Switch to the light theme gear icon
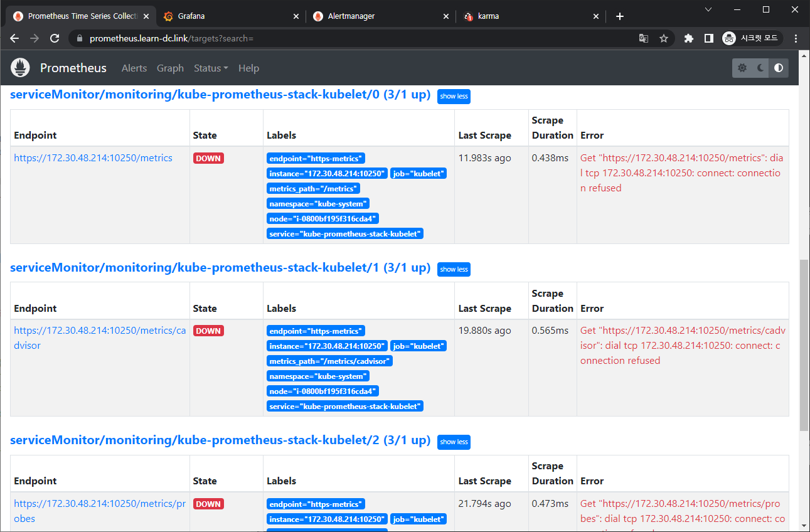Screen dimensions: 810x532 click(742, 68)
